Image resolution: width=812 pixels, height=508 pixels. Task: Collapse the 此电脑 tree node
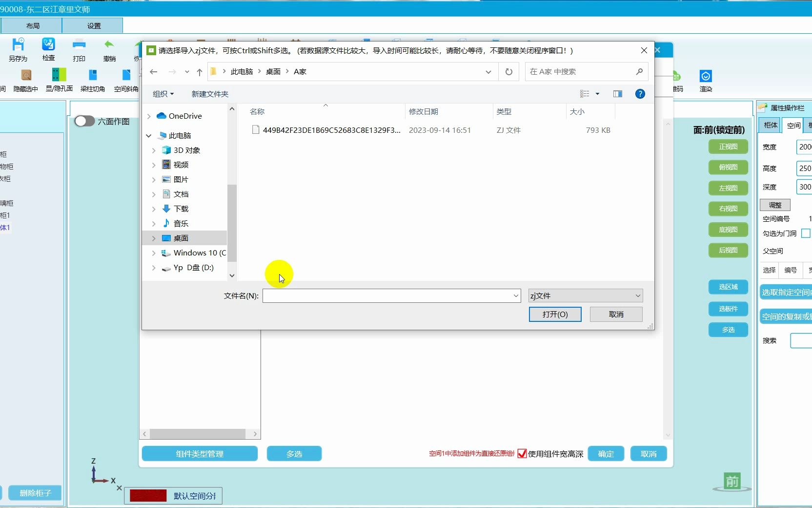tap(149, 136)
